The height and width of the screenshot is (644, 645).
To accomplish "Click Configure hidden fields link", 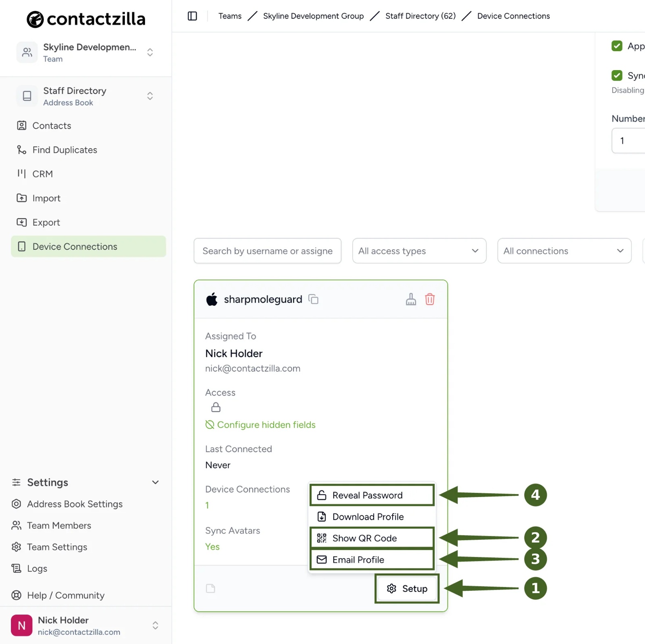I will coord(260,425).
